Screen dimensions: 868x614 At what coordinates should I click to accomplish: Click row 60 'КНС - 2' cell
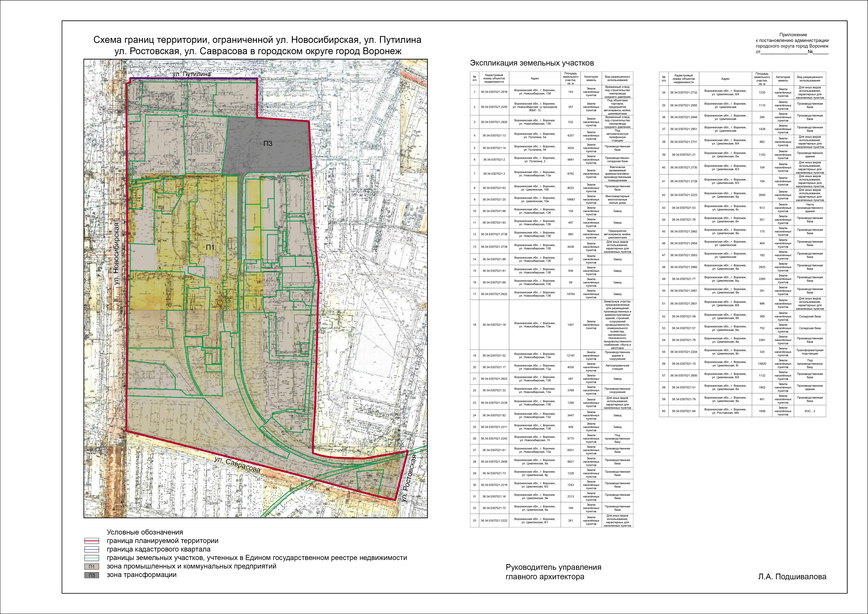point(810,411)
